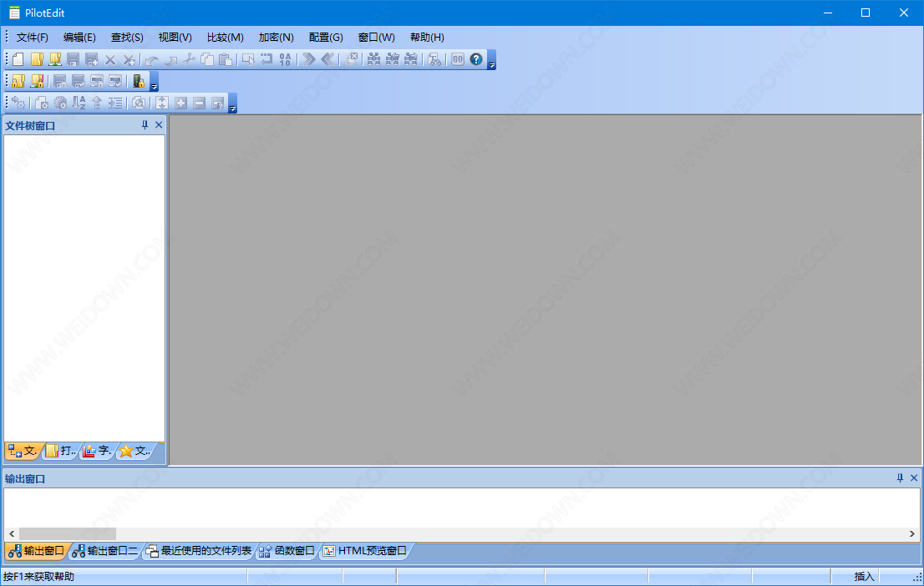Select the star favorites tab
Viewport: 924px width, 586px height.
click(135, 451)
